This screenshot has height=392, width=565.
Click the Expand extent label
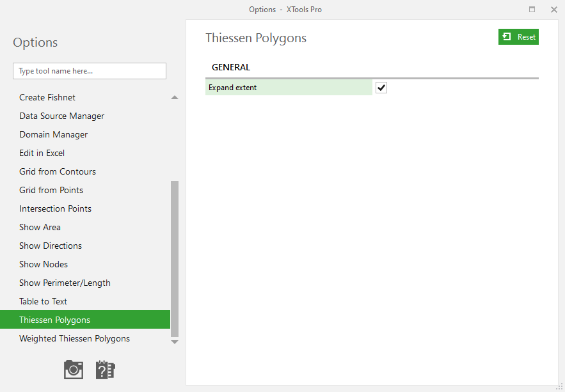tap(232, 88)
